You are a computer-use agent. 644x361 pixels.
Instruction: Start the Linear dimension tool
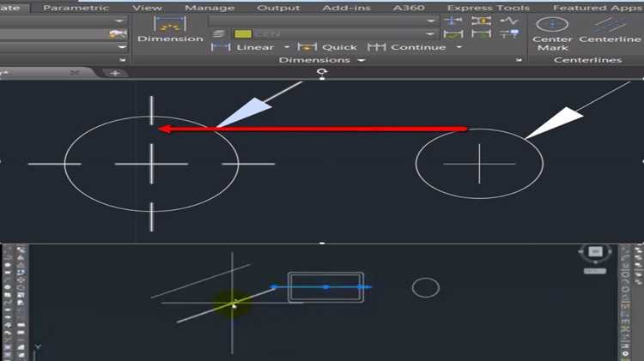(242, 47)
